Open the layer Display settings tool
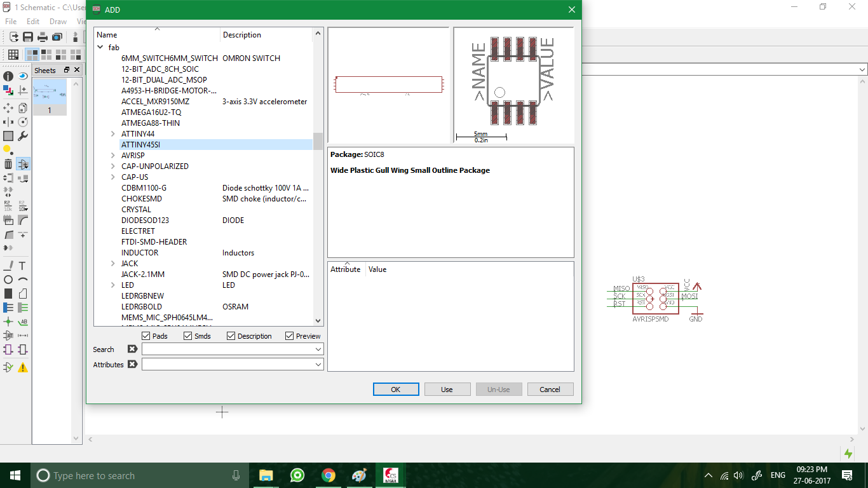This screenshot has height=488, width=868. (x=8, y=90)
